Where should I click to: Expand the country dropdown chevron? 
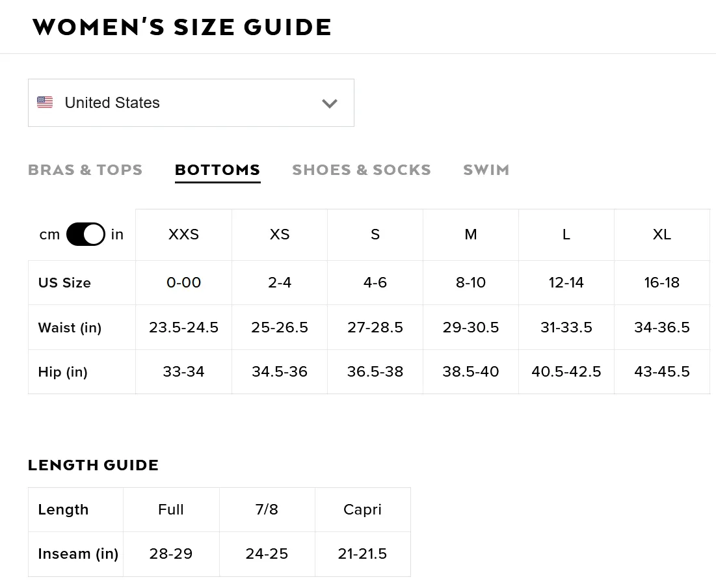(329, 103)
